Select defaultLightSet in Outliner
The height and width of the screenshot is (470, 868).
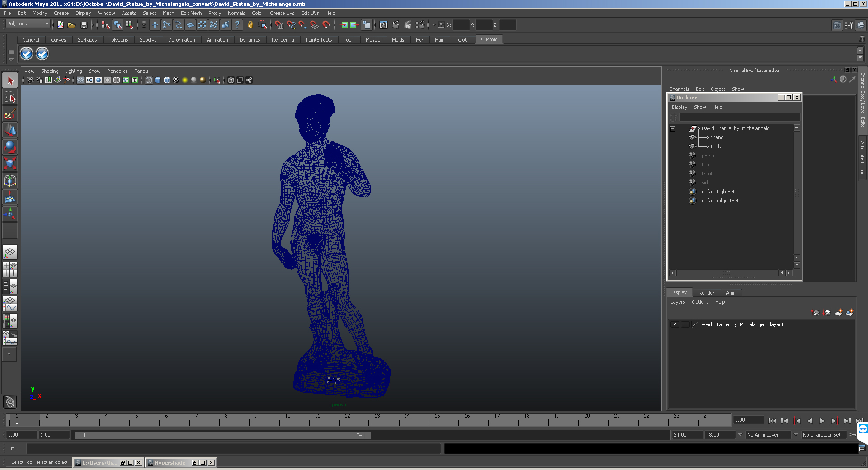tap(718, 192)
